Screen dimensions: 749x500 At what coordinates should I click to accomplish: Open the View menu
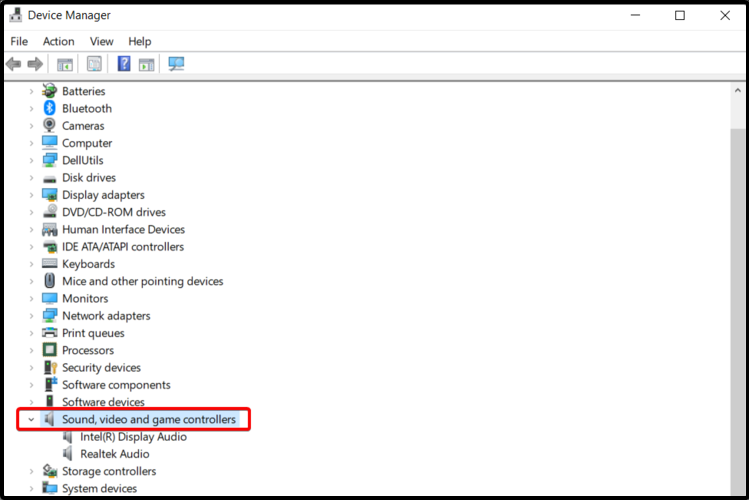101,42
